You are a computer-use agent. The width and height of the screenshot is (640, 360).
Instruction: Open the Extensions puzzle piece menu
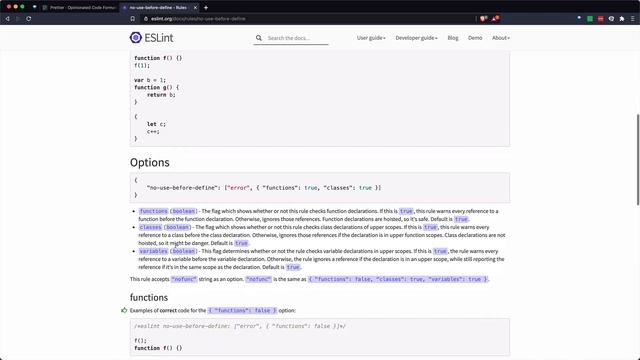[622, 18]
